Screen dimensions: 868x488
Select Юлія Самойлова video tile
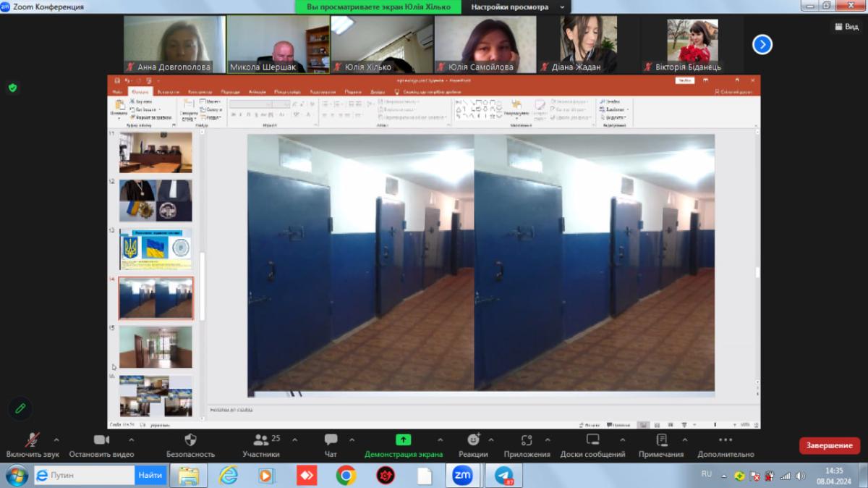[485, 45]
